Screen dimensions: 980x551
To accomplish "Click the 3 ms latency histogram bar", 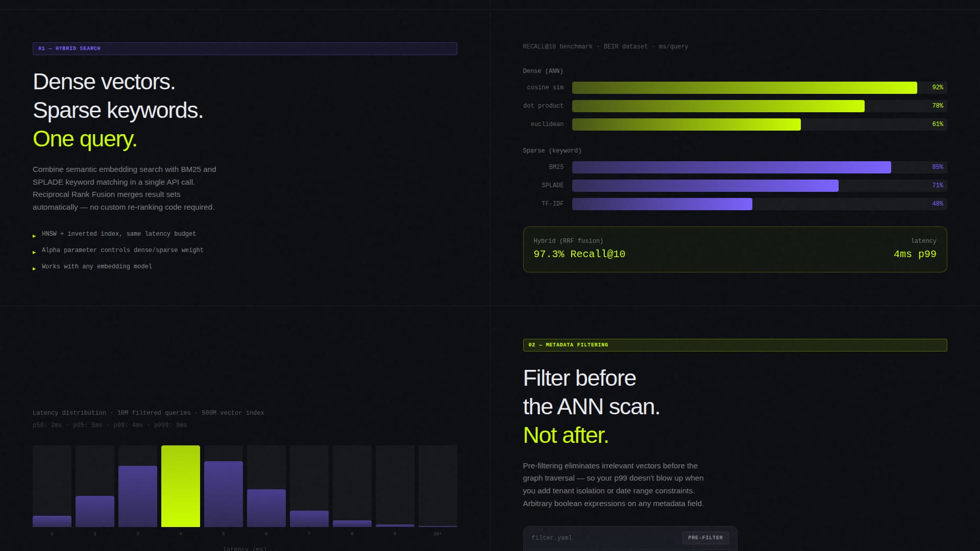I will (138, 496).
